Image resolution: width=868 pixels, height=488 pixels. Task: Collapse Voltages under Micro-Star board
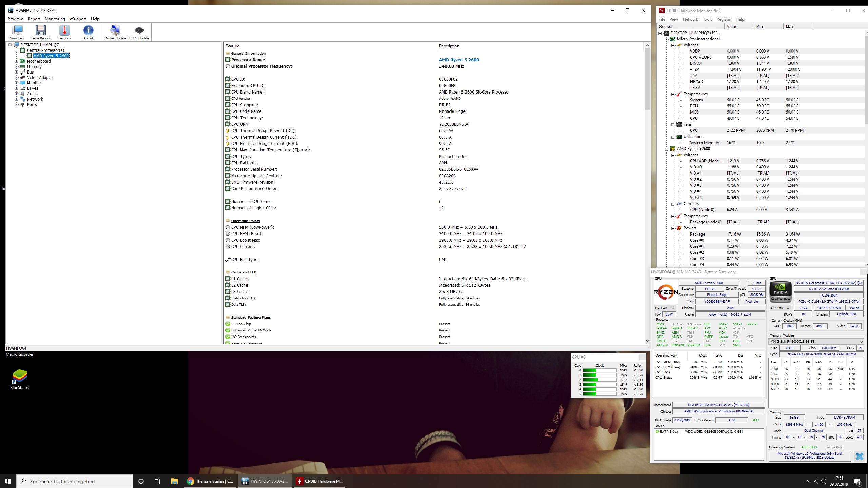pyautogui.click(x=673, y=45)
